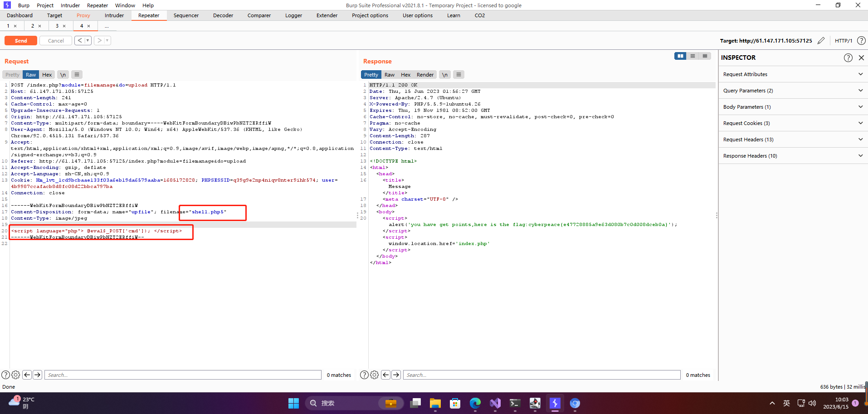
Task: Jump to previous response search match
Action: [x=385, y=375]
